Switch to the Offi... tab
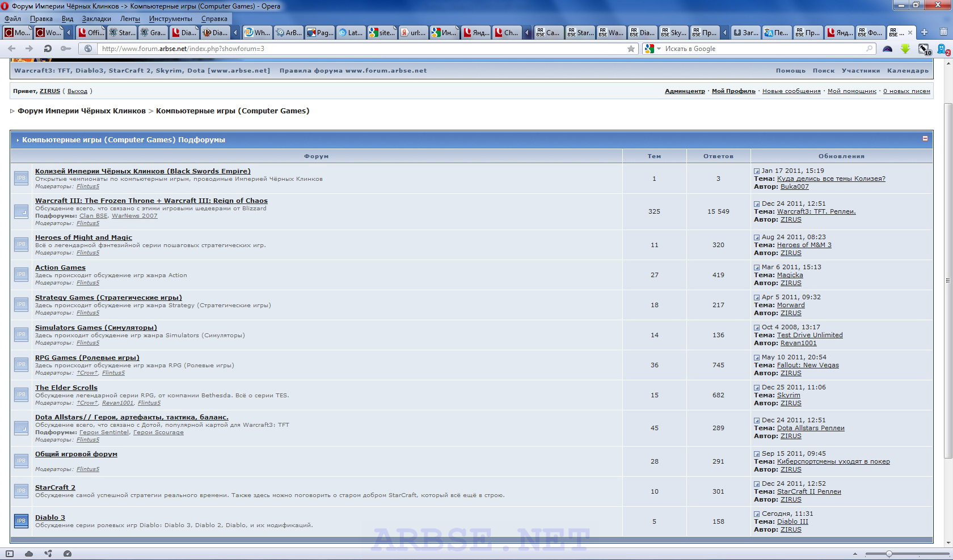953x560 pixels. (x=91, y=32)
